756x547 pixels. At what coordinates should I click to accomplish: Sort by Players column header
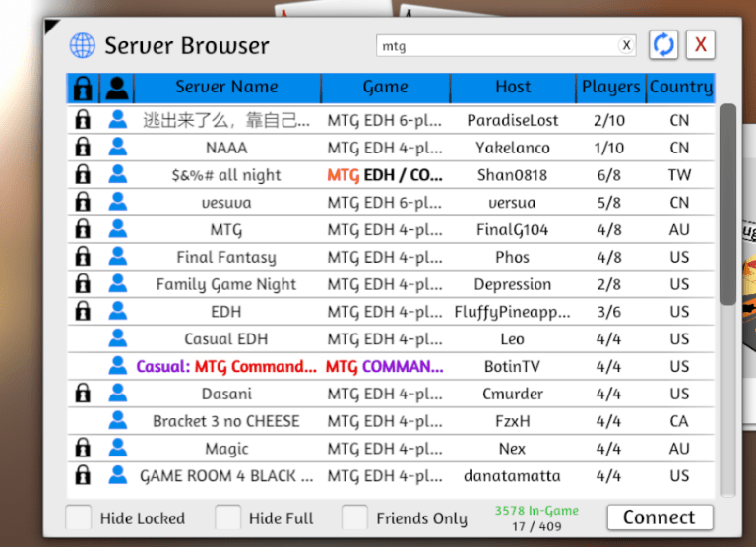(611, 88)
